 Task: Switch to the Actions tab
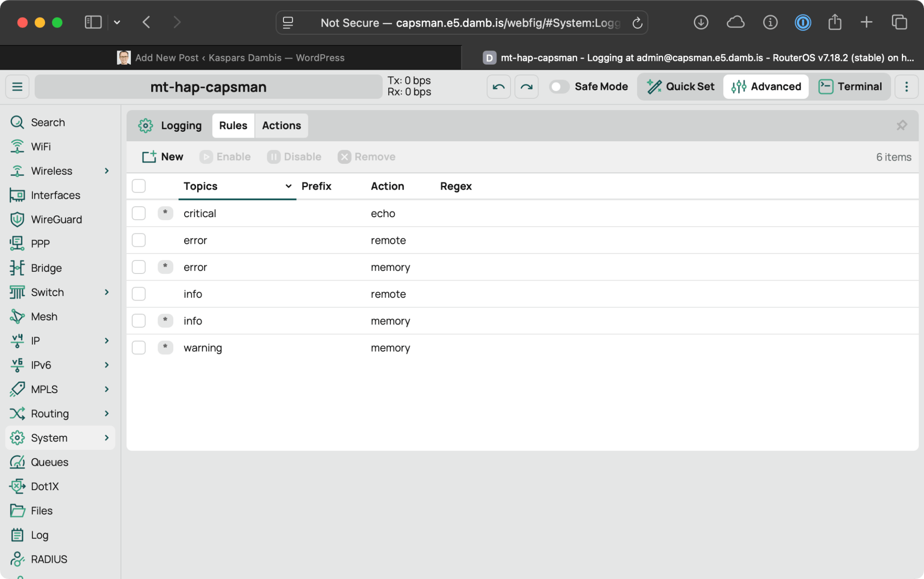pos(281,125)
